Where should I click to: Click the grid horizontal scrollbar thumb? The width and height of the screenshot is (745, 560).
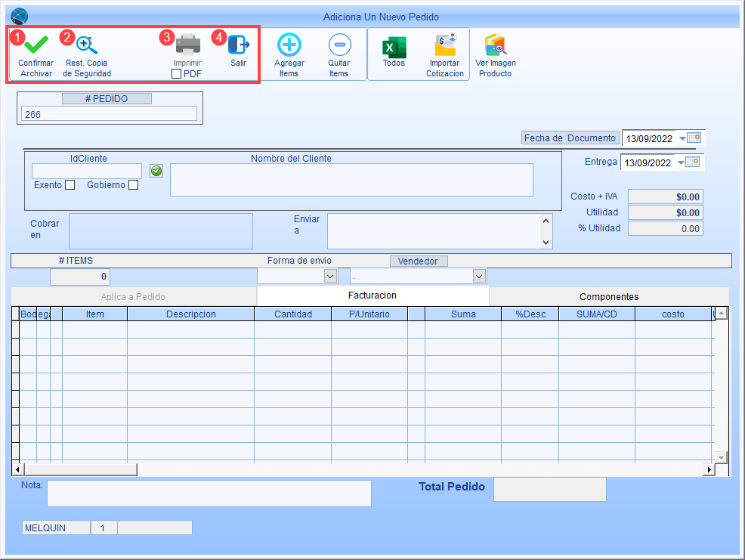[x=81, y=469]
